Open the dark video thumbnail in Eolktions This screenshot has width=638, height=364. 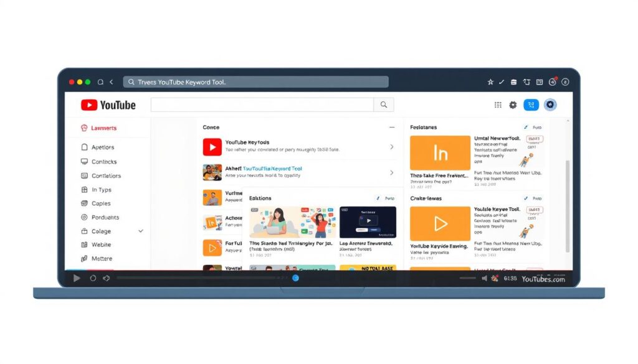point(368,222)
